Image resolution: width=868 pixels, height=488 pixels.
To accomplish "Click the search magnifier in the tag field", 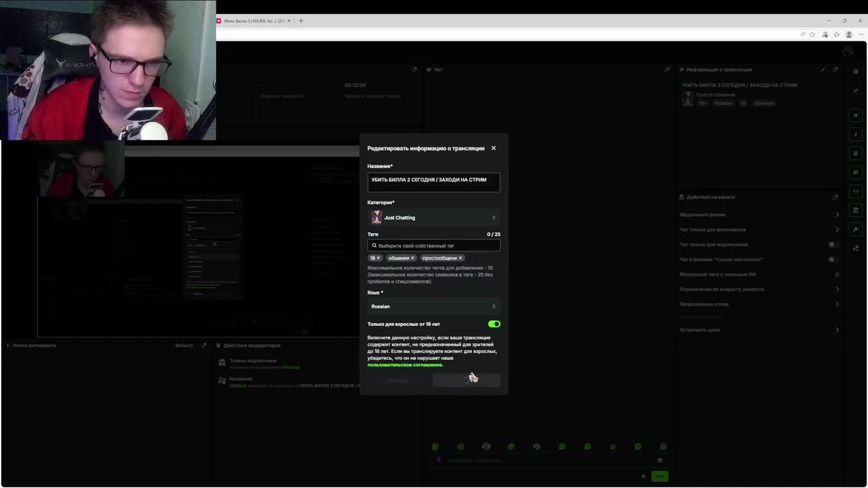I will pos(374,245).
